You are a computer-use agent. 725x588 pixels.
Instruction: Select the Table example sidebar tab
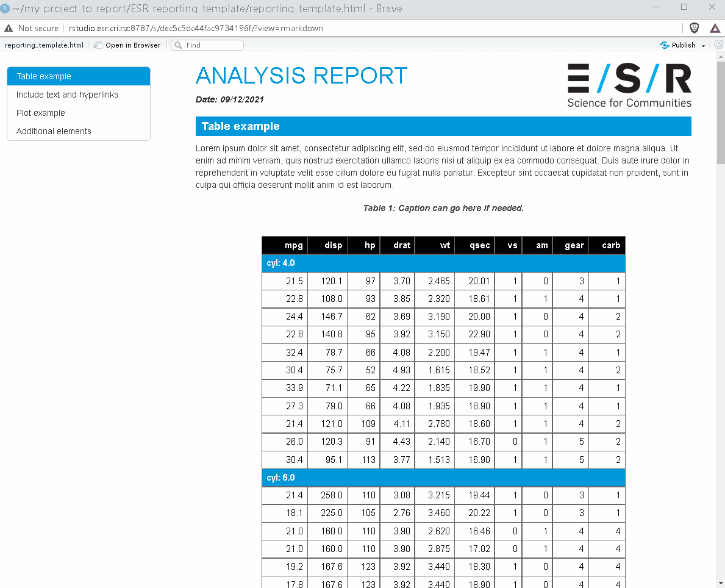pos(79,76)
